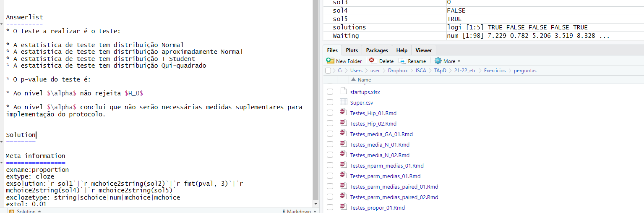Click the Rmd icon beside Testes_media_N_01.Rmd
644x213 pixels.
344,144
